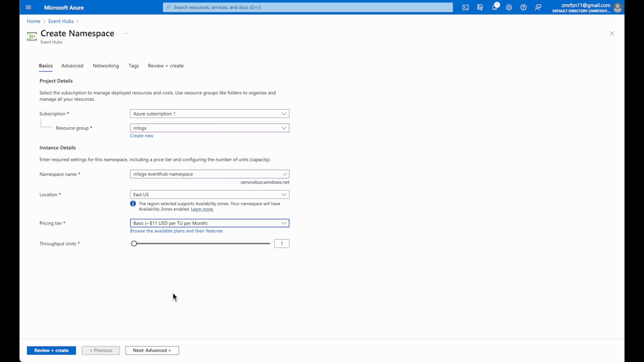Click the blue Review + create button
644x362 pixels.
coord(51,351)
